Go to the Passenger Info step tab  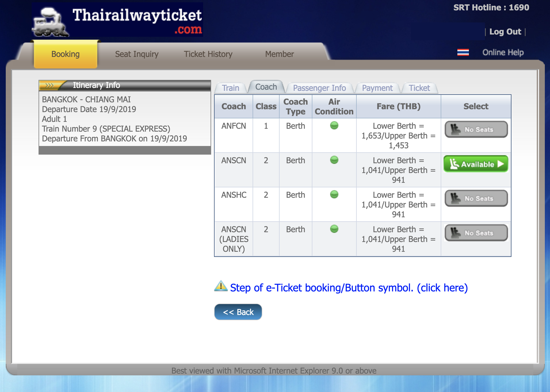click(319, 88)
